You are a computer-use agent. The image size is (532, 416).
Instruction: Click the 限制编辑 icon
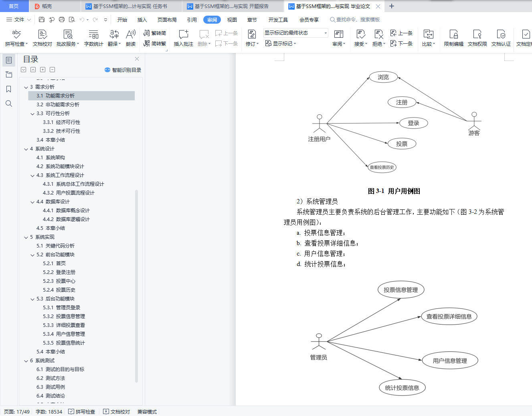(x=454, y=38)
